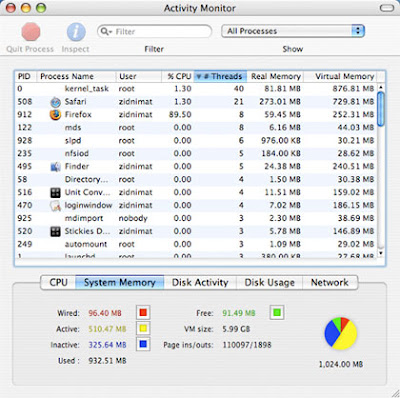The height and width of the screenshot is (398, 400).
Task: Select the automount process row
Action: (x=196, y=244)
